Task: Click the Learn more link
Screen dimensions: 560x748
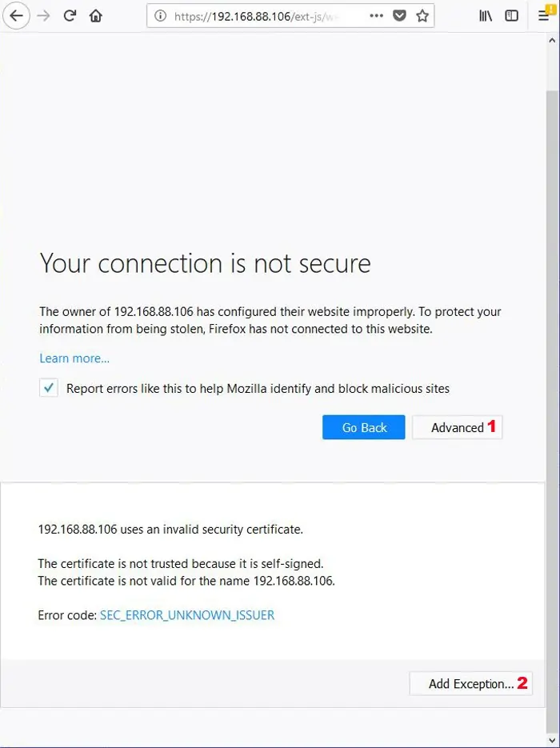Action: [74, 358]
